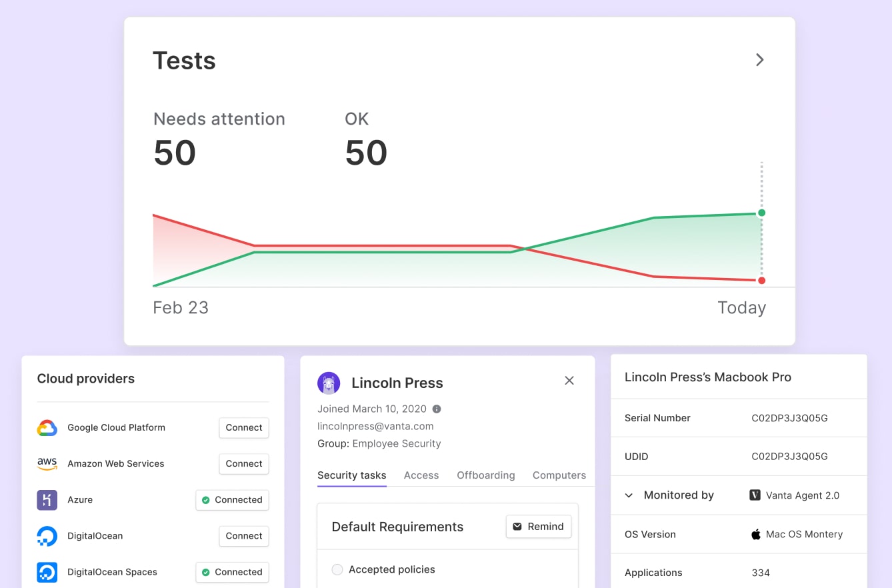Click the DigitalOcean Spaces logo icon
This screenshot has height=588, width=892.
click(47, 572)
